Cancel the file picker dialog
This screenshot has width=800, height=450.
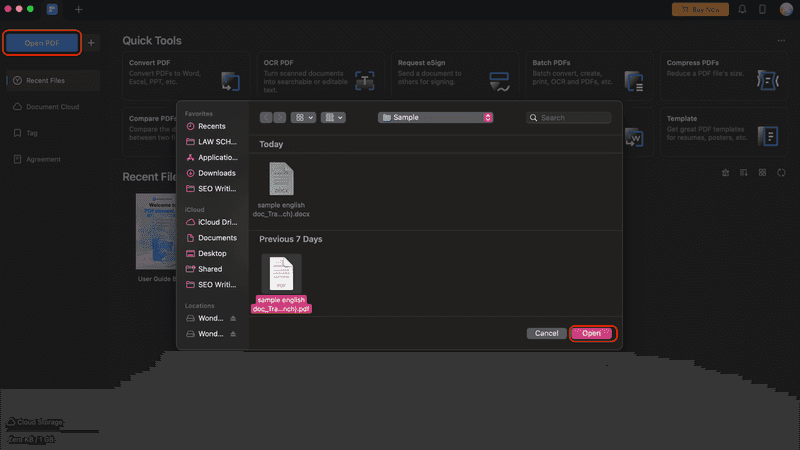click(x=546, y=333)
